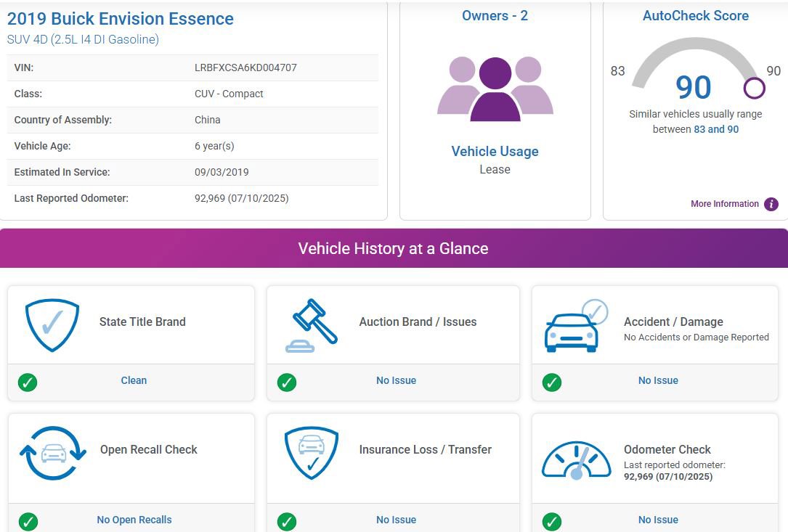Click green checkmark under Auction Brand / Issues

click(287, 382)
